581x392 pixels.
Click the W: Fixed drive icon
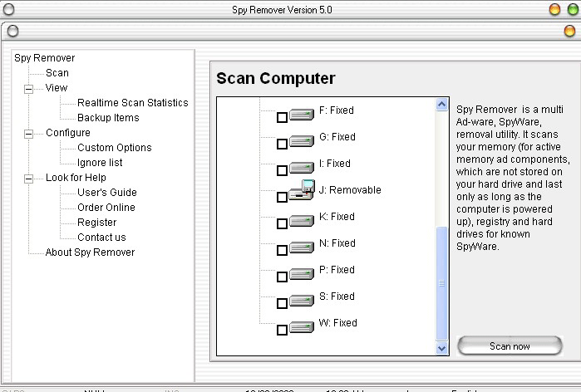pyautogui.click(x=302, y=327)
